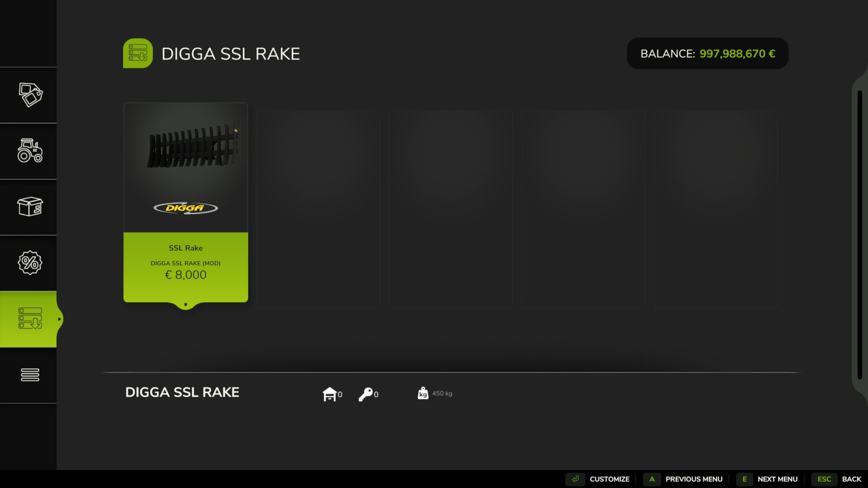
Task: Select the brands category icon
Action: pos(29,95)
